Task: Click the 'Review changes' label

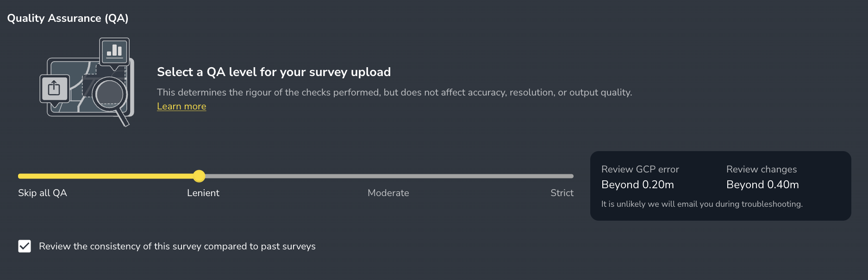Action: pyautogui.click(x=762, y=169)
